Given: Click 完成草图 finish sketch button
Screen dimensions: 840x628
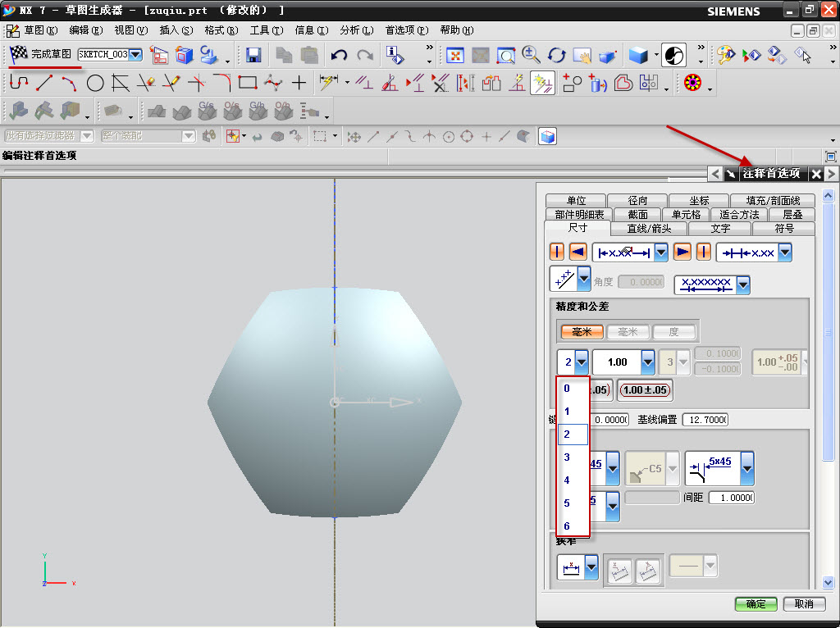Looking at the screenshot, I should coord(41,54).
